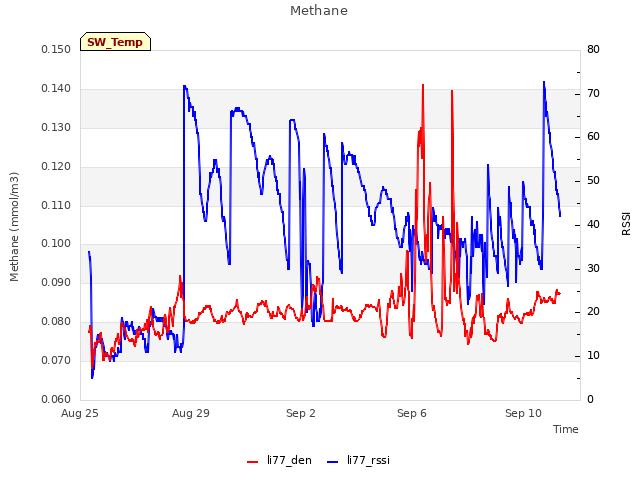Click the 0 RSSI axis value
Viewport: 640px width, 480px height.
pos(590,400)
